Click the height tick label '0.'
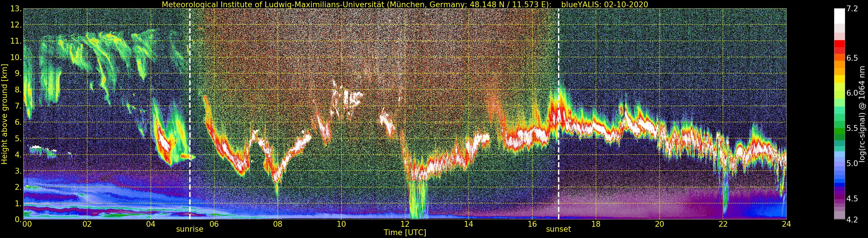 [x=18, y=219]
